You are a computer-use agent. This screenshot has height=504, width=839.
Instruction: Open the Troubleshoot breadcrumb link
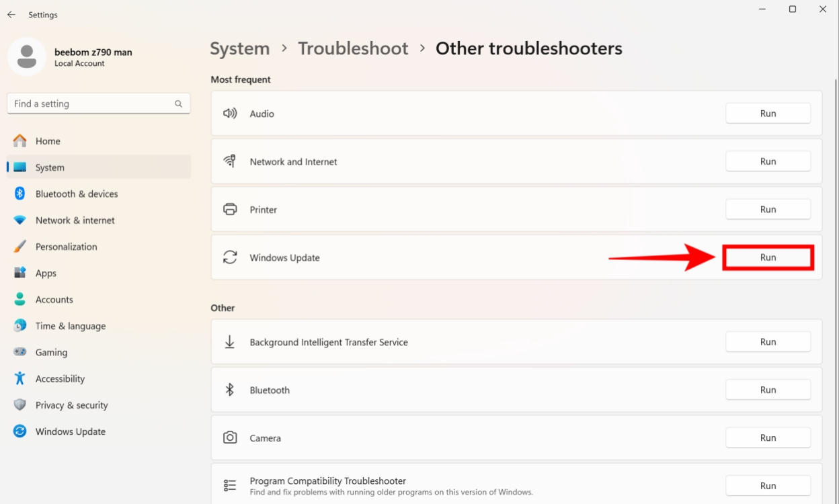[x=353, y=48]
